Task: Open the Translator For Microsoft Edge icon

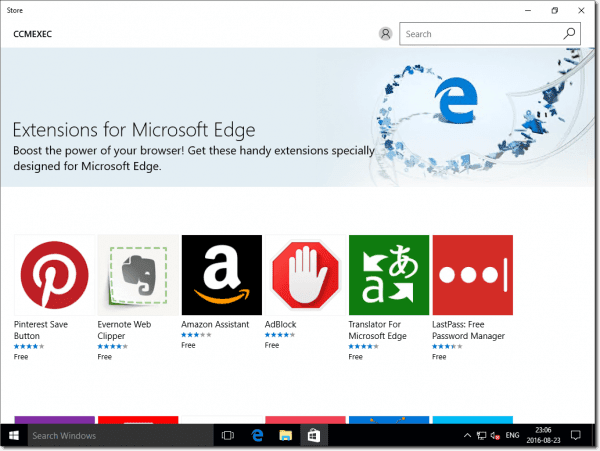Action: coord(389,275)
